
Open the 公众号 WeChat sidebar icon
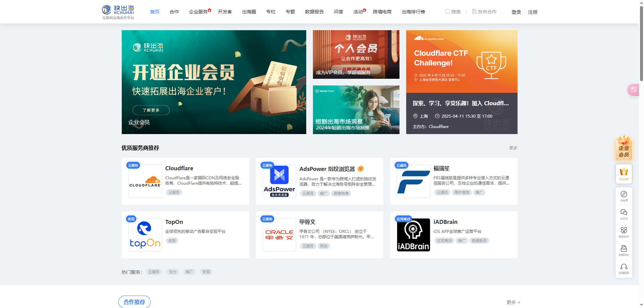pos(624,213)
